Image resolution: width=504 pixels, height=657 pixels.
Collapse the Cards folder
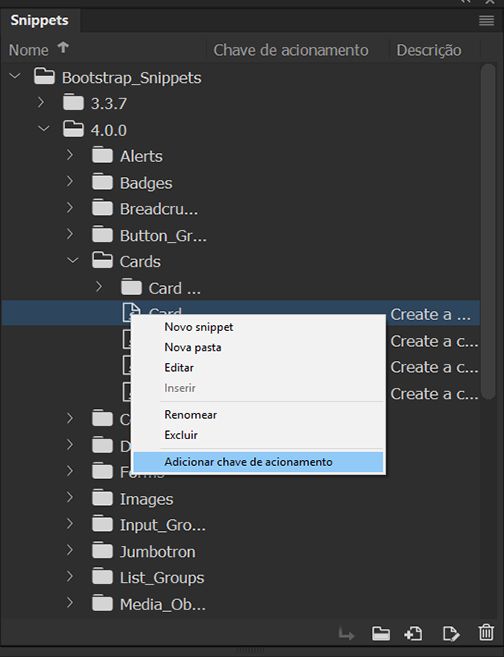coord(73,261)
